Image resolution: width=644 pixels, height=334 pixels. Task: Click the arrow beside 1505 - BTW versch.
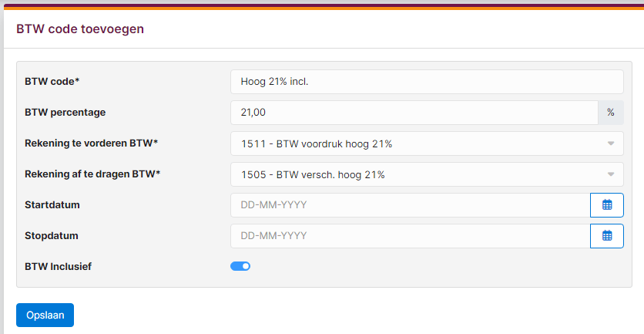point(611,174)
